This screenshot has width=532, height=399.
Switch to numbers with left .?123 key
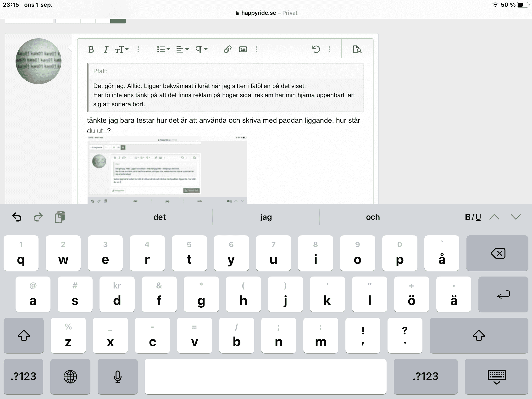click(23, 376)
